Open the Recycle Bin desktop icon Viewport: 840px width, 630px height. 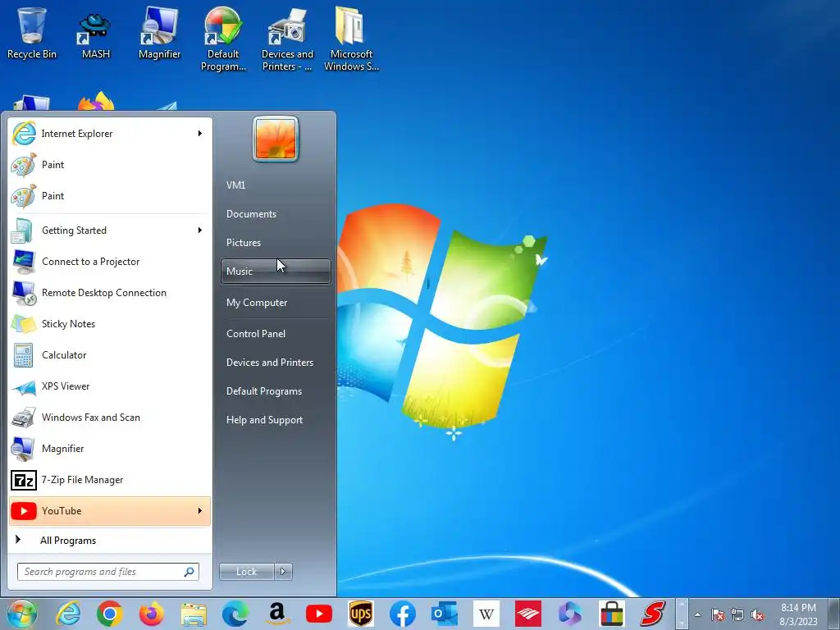[32, 33]
